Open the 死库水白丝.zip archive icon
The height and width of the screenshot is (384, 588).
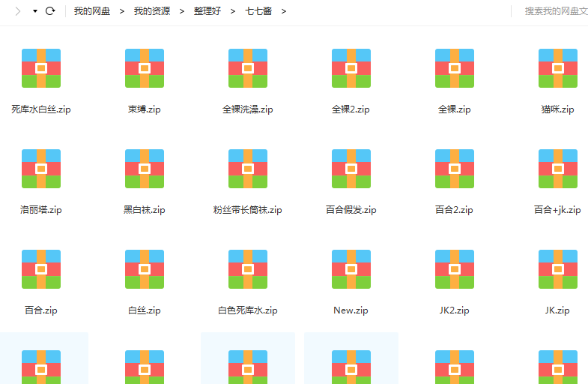pos(41,68)
